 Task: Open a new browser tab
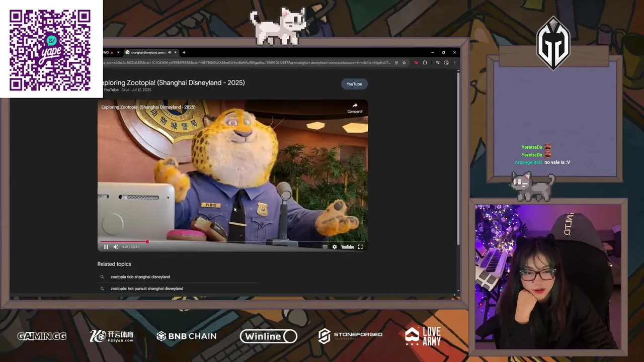click(184, 52)
